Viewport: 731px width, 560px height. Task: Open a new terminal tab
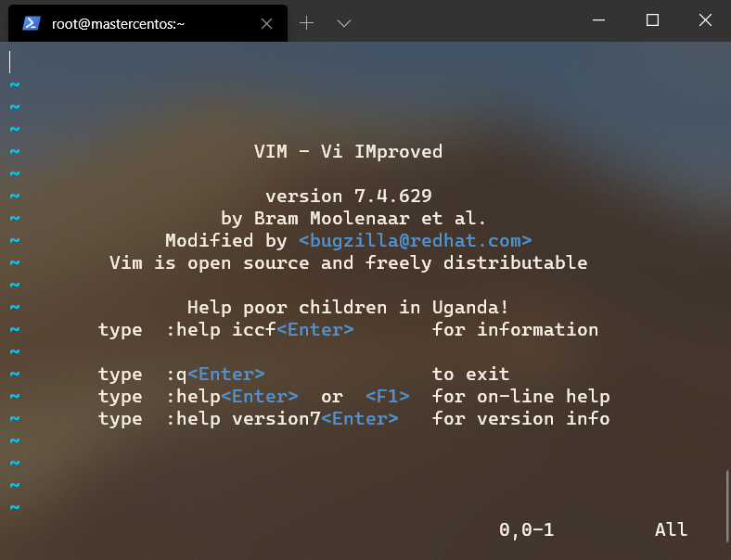point(306,23)
